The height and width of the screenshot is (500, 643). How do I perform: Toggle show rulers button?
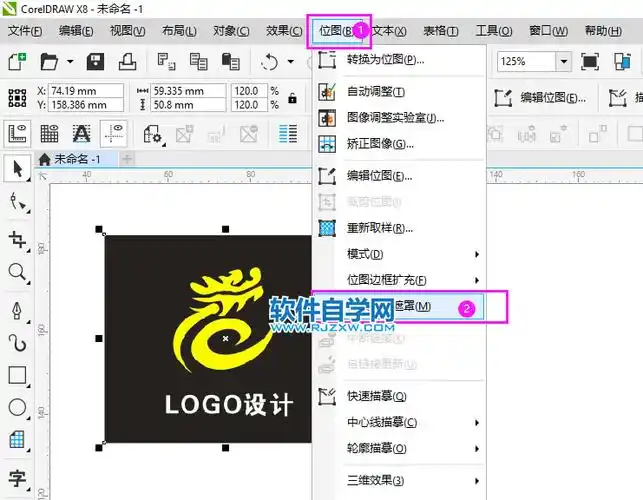16,133
